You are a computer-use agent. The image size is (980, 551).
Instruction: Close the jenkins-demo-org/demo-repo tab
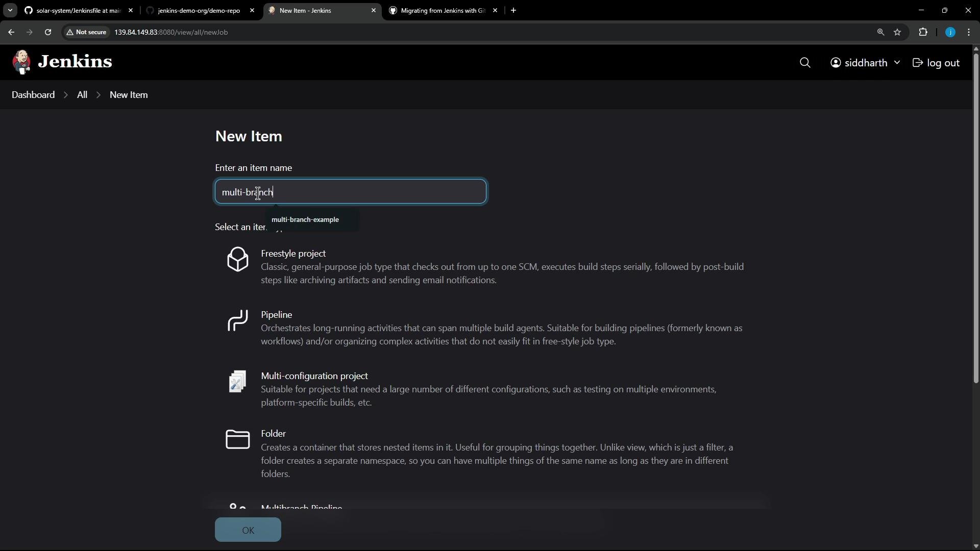point(252,10)
